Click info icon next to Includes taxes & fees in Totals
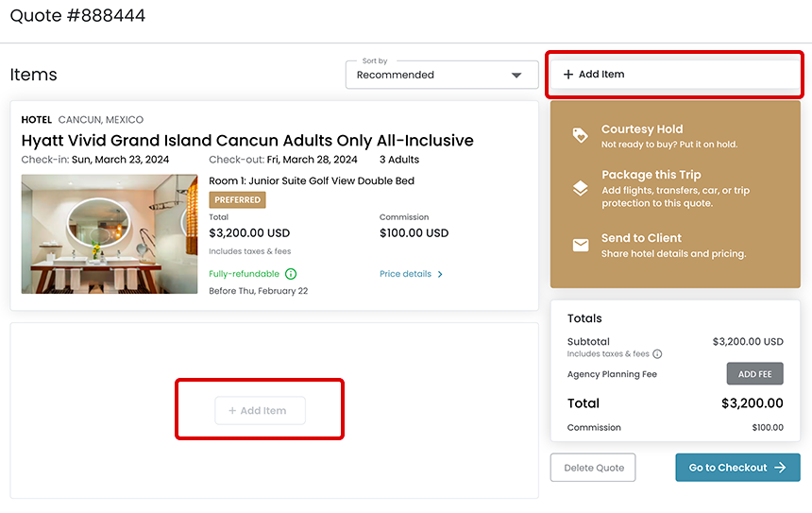Screen dimensions: 812x513 [x=657, y=354]
